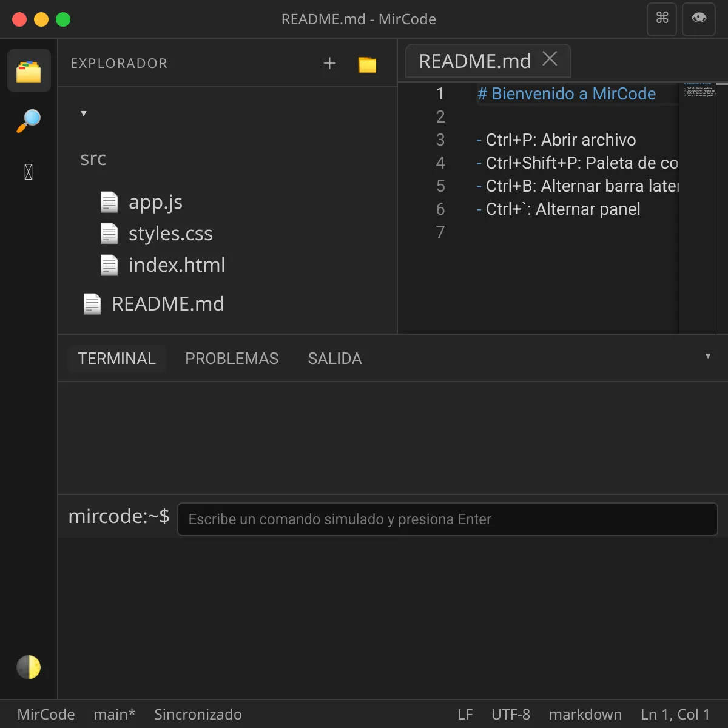Collapse the bottom panel with arrow

(x=707, y=357)
